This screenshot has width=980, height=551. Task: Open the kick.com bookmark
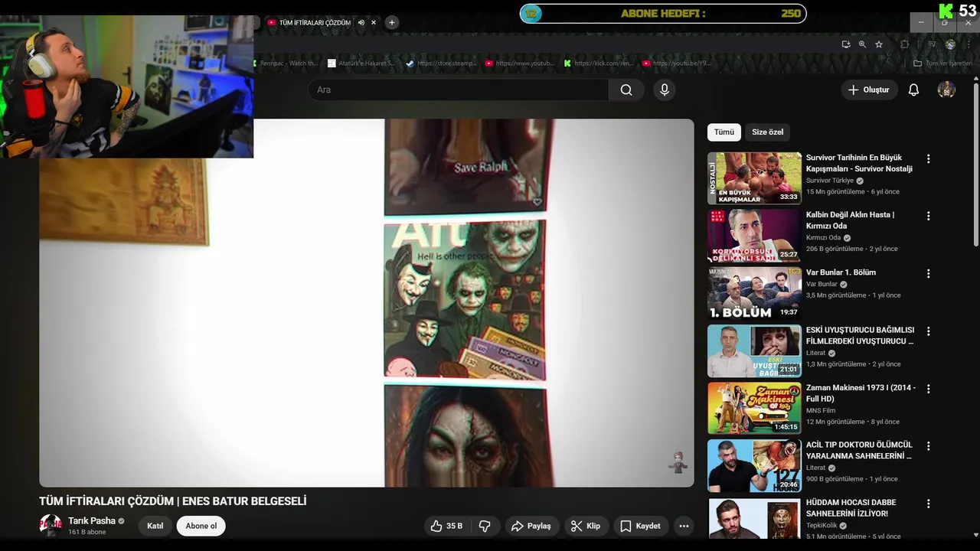point(599,64)
